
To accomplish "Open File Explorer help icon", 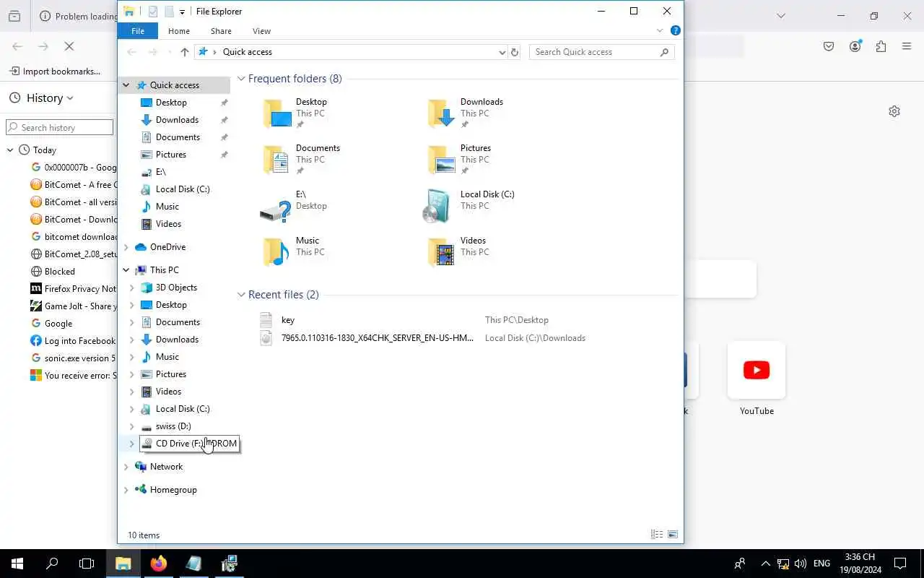I will 676,30.
